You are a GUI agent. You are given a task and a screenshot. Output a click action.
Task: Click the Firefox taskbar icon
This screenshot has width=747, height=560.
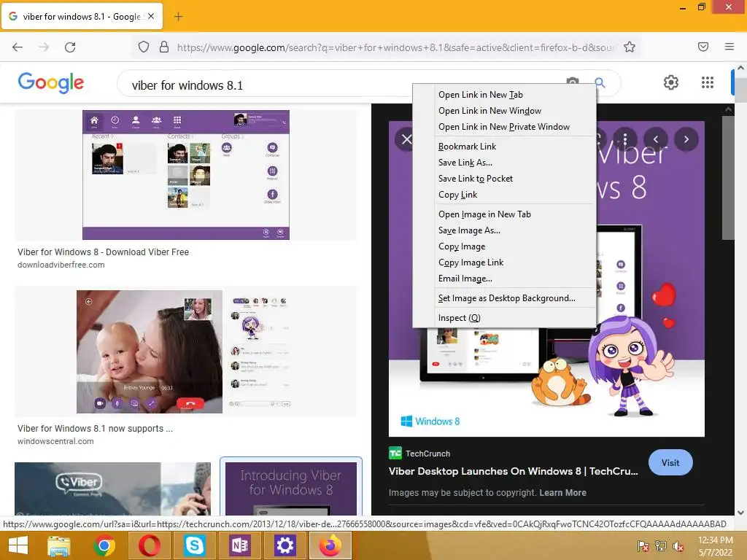pos(330,545)
